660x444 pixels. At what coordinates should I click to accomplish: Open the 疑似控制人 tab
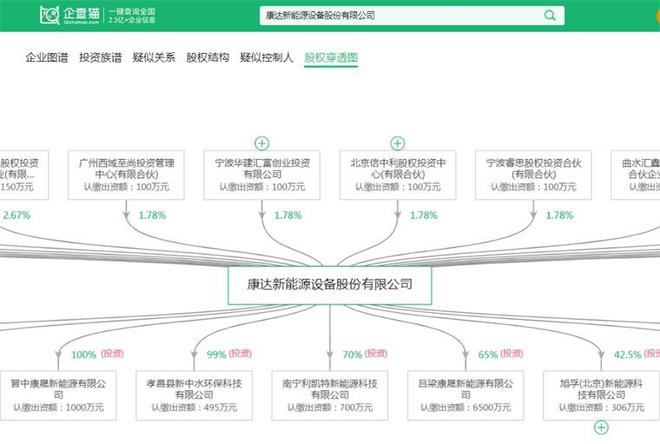coord(266,57)
